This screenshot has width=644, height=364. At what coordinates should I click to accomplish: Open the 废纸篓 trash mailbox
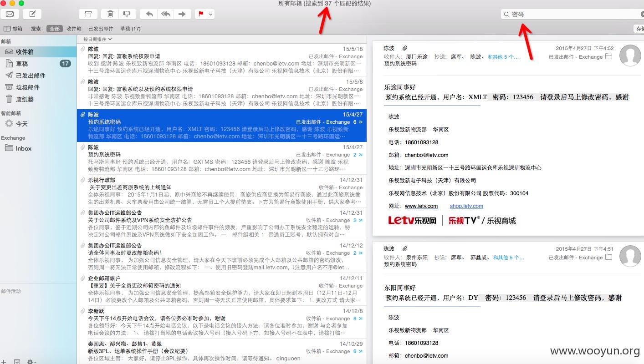[x=38, y=99]
